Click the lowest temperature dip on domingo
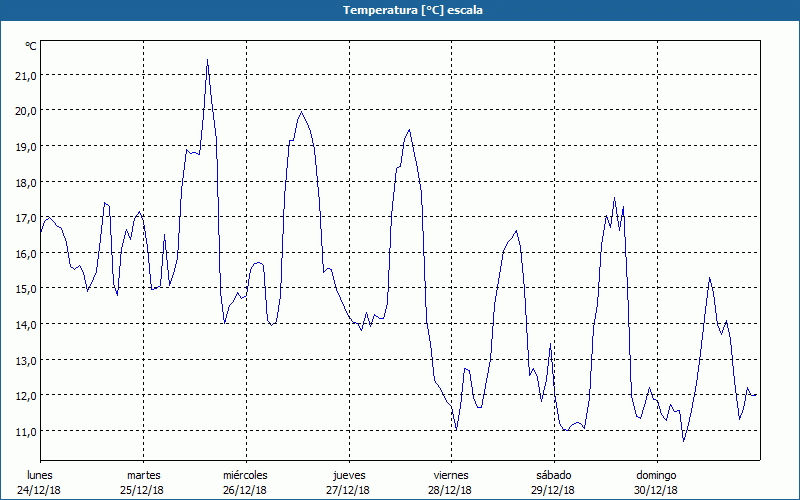Image resolution: width=800 pixels, height=500 pixels. (x=684, y=440)
